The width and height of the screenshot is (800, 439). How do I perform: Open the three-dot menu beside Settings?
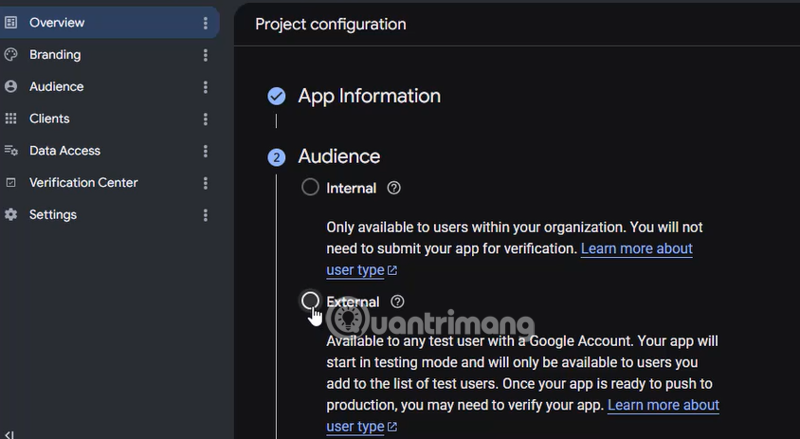tap(205, 215)
